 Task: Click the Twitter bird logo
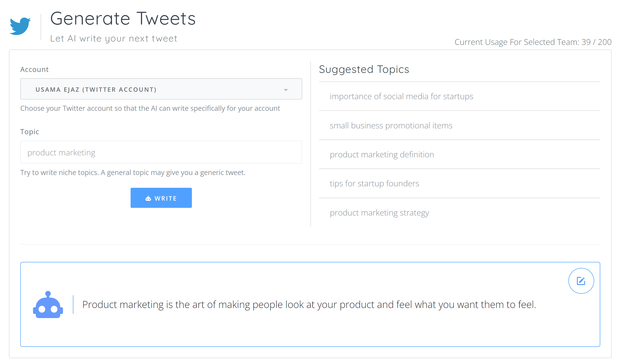[20, 26]
